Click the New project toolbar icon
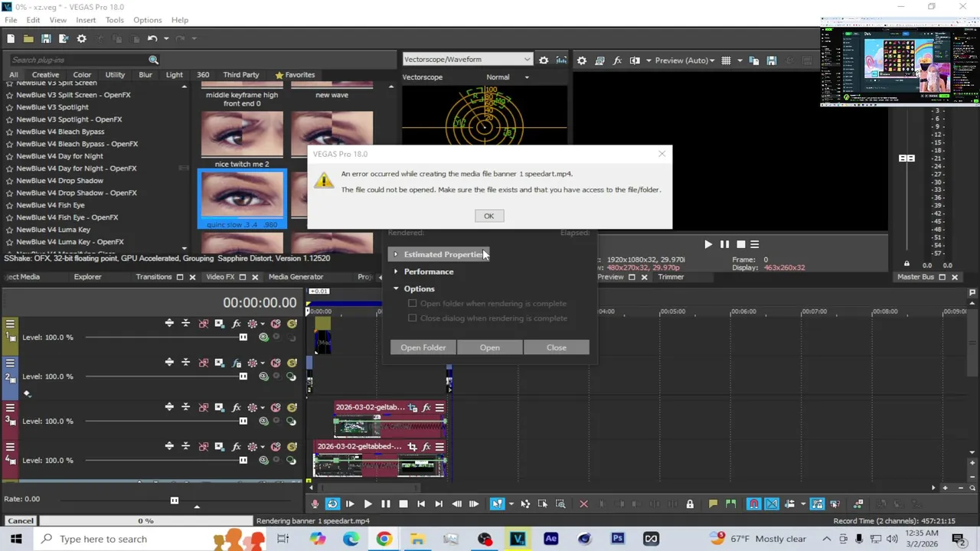980x551 pixels. (11, 38)
